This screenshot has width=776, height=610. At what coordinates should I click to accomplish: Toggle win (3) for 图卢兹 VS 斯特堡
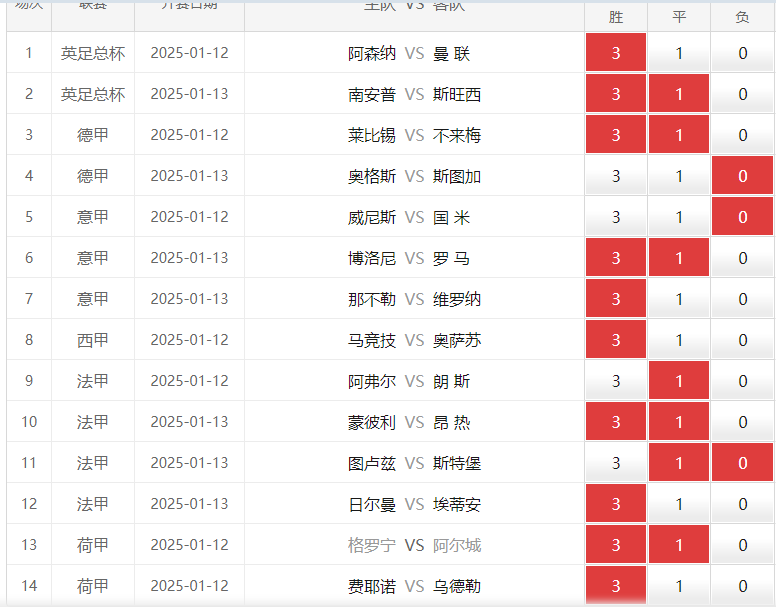(x=616, y=463)
